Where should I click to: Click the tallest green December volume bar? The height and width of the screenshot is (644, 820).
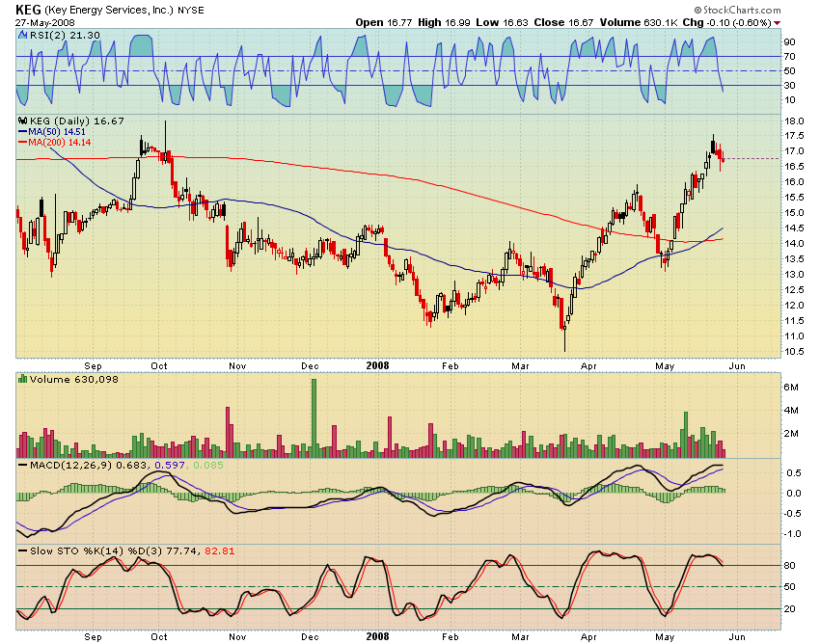[x=314, y=418]
